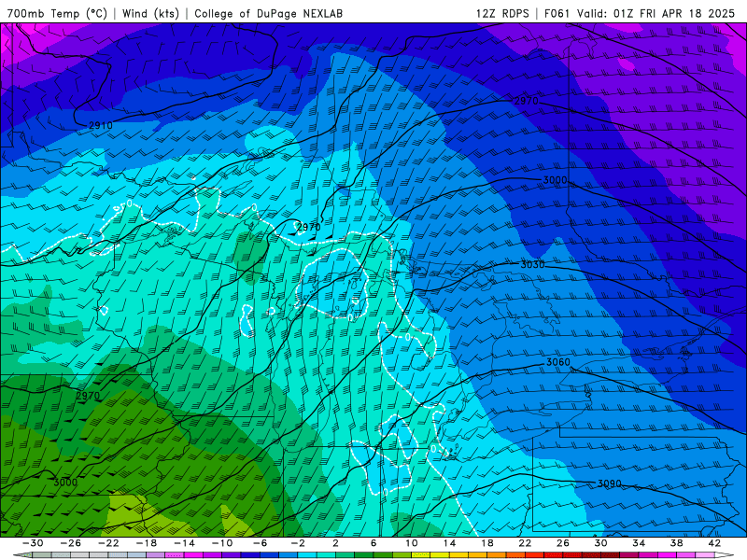This screenshot has height=560, width=747.
Task: Click the -14 color scale label
Action: (x=184, y=543)
